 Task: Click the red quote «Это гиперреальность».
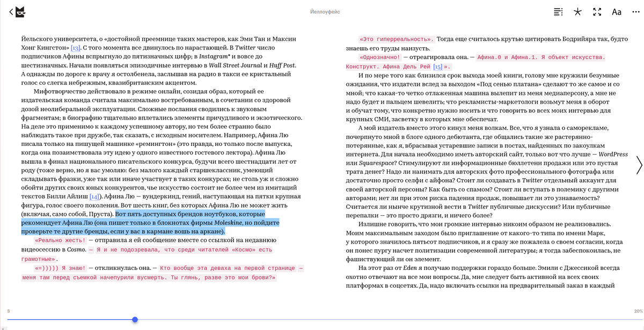396,40
